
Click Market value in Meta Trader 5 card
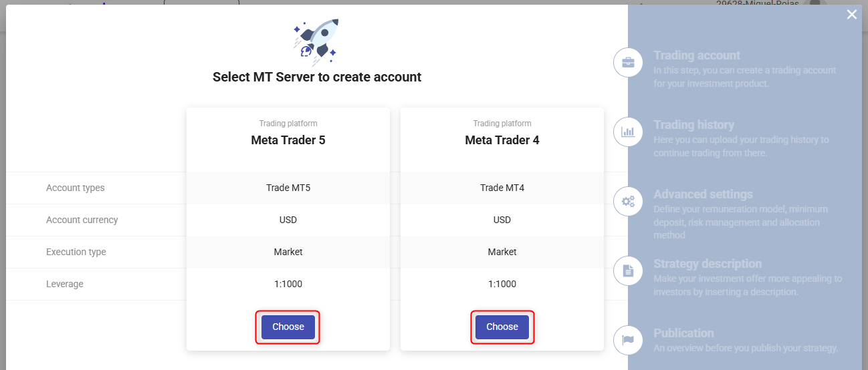[x=288, y=252]
